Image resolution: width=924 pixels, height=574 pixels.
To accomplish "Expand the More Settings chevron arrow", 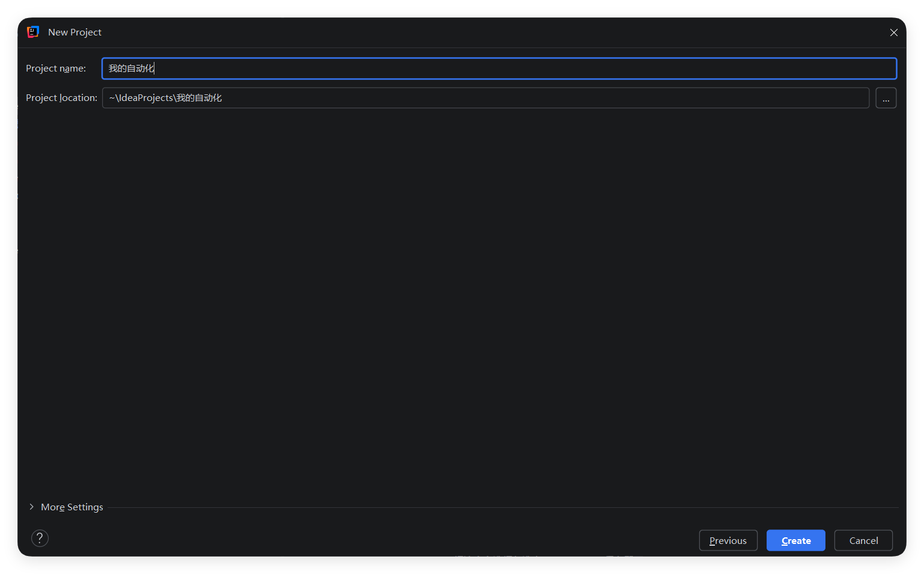I will tap(31, 507).
